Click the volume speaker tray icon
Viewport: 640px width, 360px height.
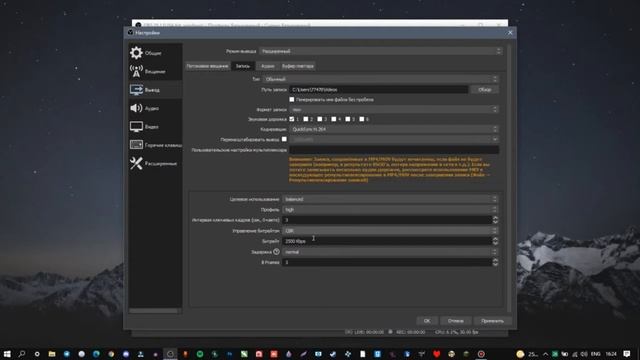[x=584, y=354]
